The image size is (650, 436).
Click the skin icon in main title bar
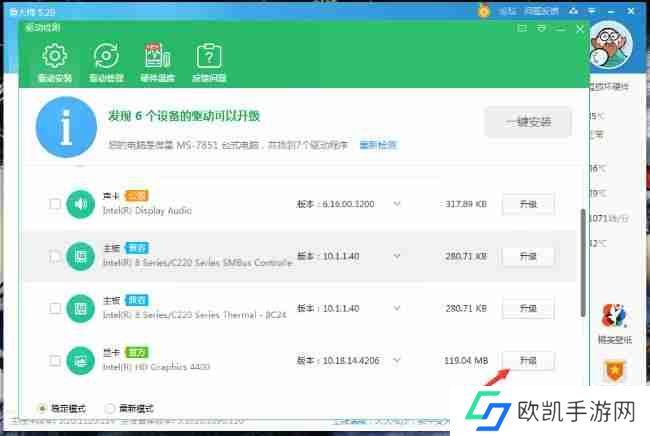[x=574, y=11]
